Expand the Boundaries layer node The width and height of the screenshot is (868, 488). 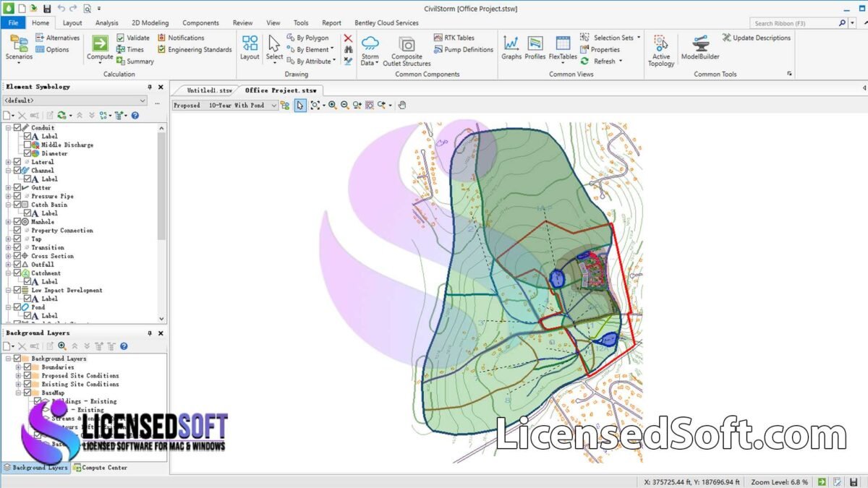pos(19,367)
